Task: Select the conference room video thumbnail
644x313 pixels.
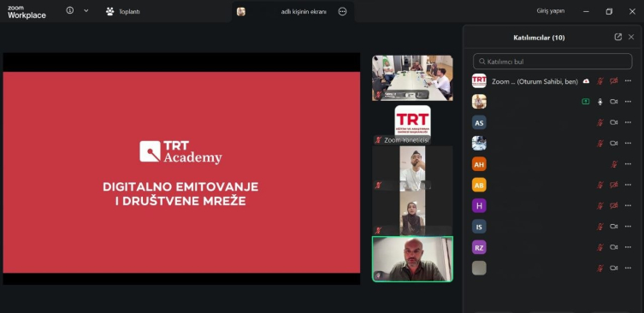Action: (x=412, y=78)
